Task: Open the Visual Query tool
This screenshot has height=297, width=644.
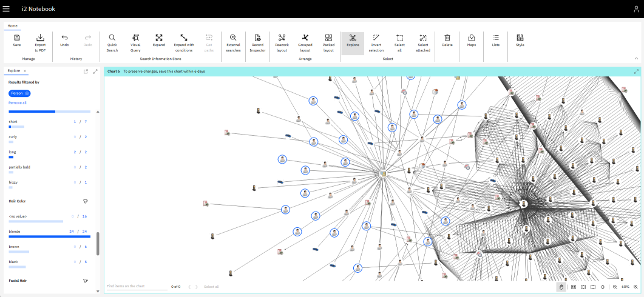Action: pyautogui.click(x=135, y=38)
